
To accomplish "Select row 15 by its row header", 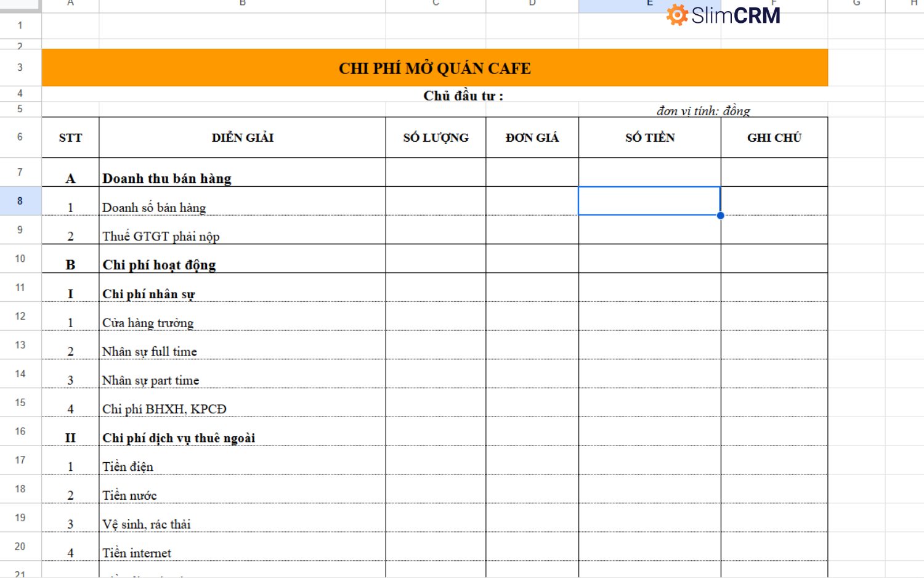I will tap(20, 402).
